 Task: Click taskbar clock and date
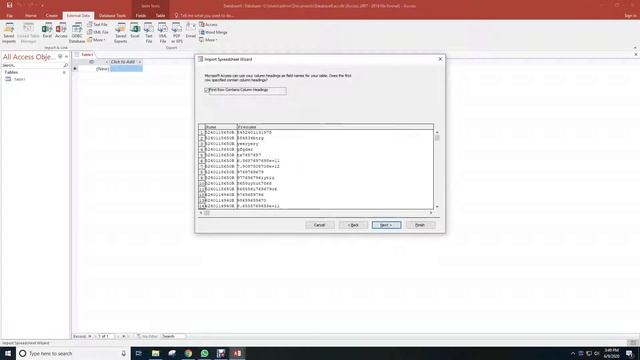(x=611, y=353)
